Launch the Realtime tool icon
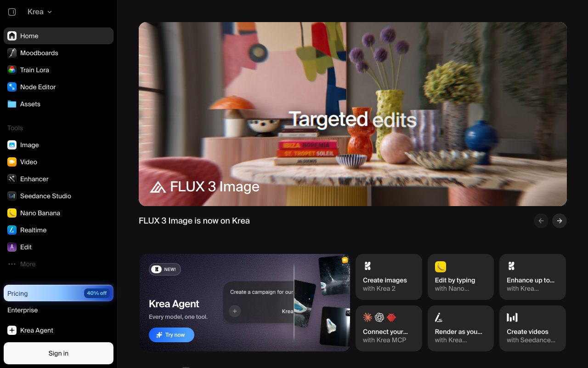588x368 pixels. (12, 230)
